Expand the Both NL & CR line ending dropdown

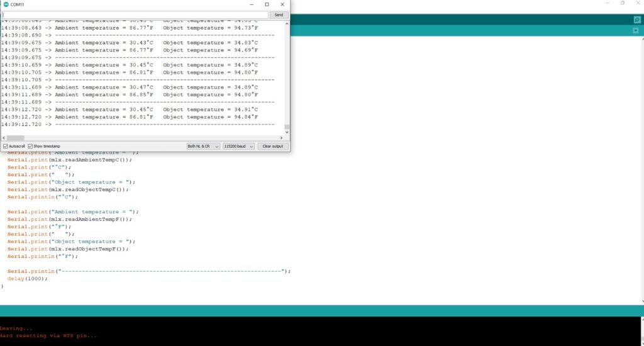coord(203,146)
